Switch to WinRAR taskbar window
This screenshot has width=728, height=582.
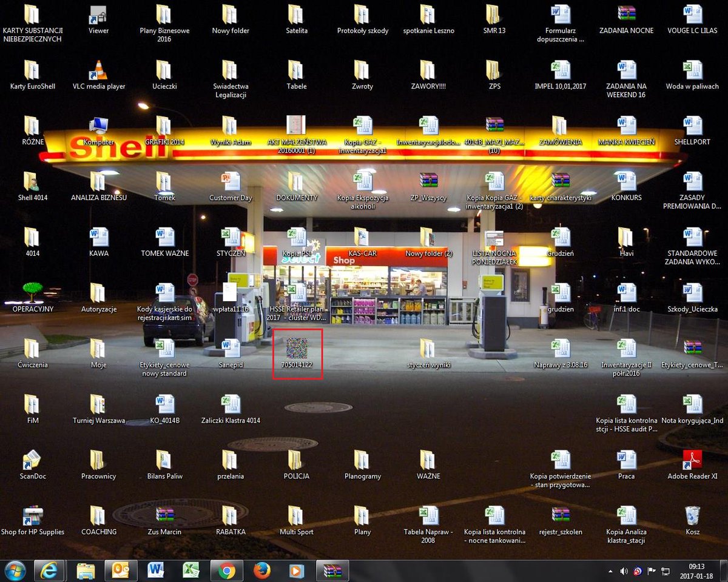tap(332, 570)
